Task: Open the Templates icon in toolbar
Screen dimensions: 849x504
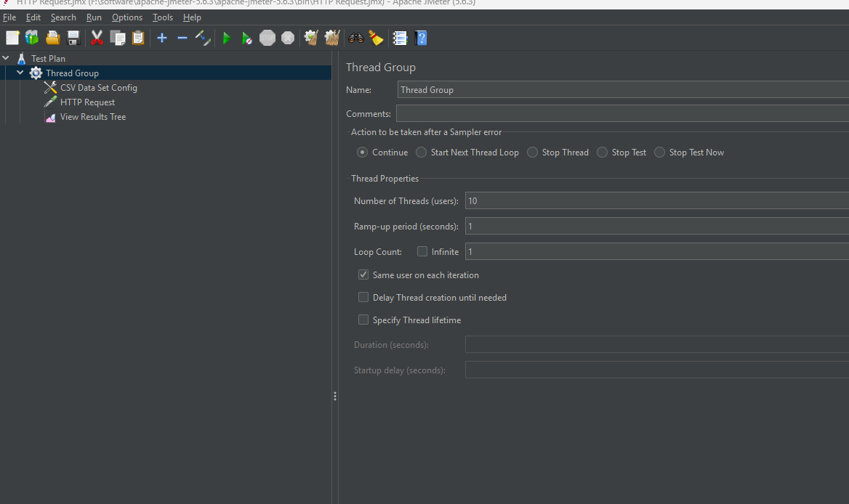Action: 32,38
